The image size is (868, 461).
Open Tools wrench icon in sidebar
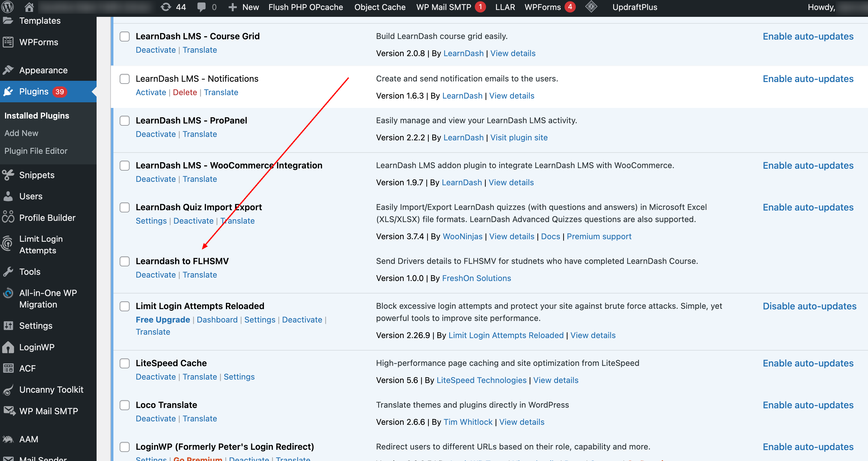pyautogui.click(x=8, y=271)
